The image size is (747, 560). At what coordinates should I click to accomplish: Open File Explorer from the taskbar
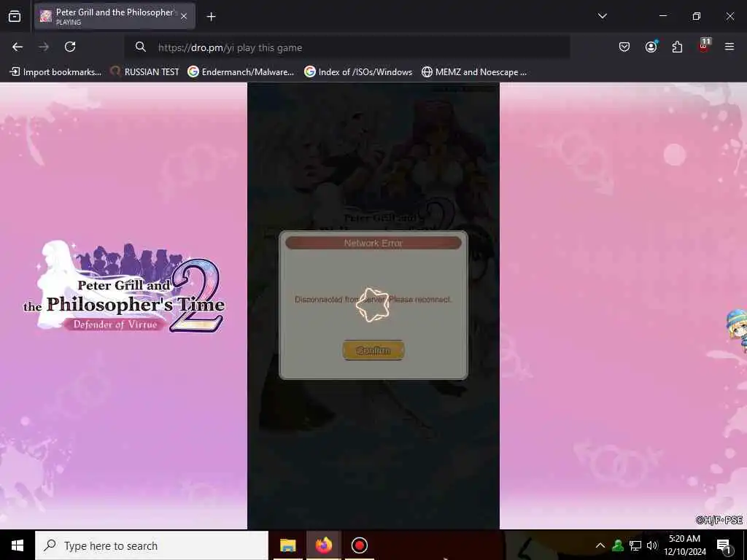287,545
